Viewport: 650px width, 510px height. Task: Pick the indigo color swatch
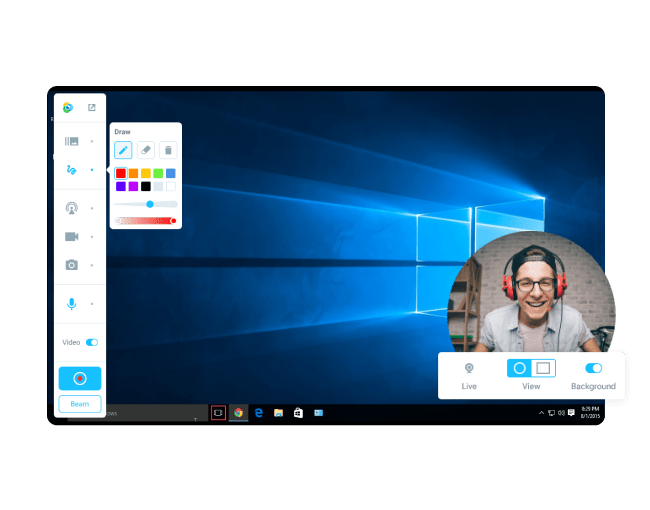click(121, 186)
